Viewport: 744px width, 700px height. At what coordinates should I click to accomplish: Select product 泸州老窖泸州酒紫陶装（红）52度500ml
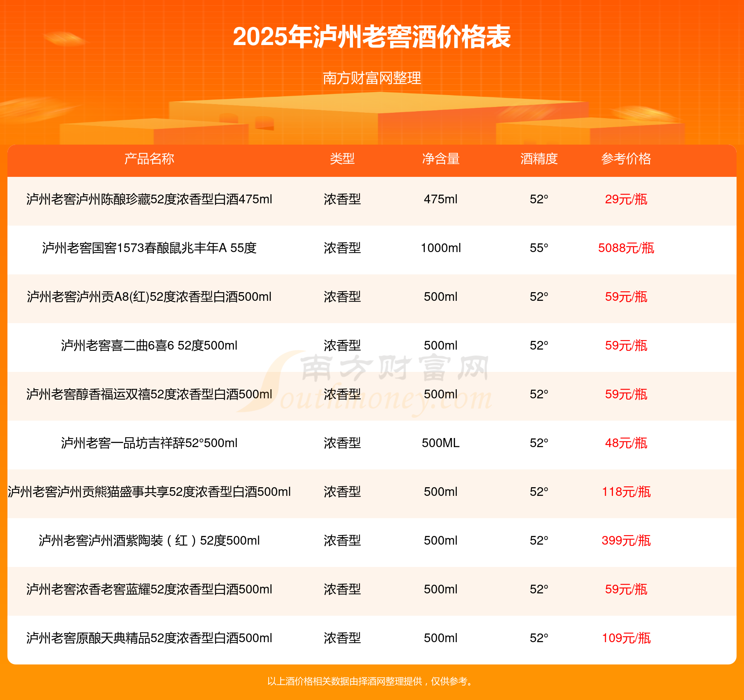point(149,540)
